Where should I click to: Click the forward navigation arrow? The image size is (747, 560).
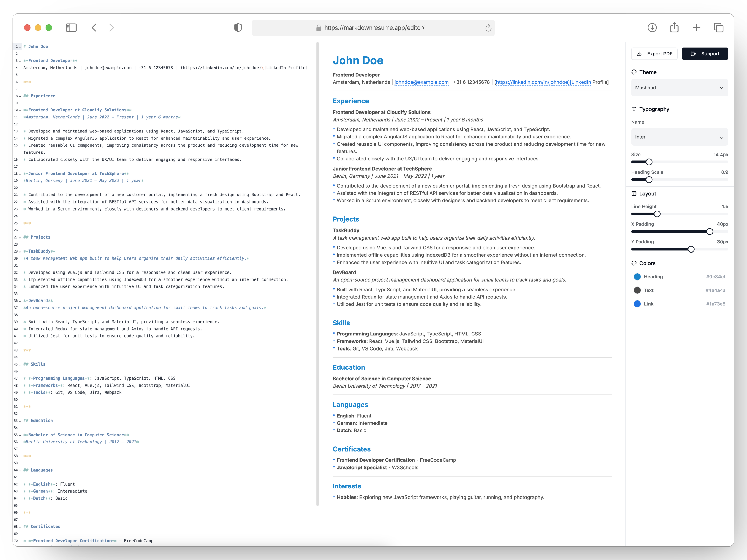coord(112,28)
